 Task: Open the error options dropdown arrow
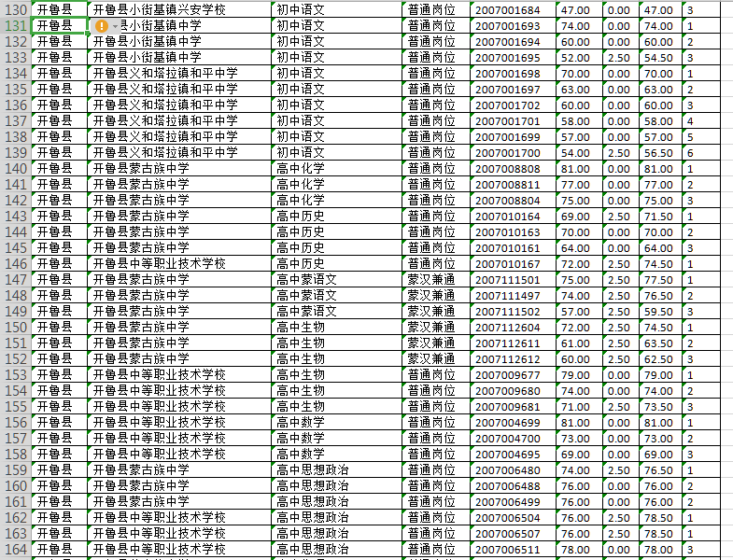(116, 26)
